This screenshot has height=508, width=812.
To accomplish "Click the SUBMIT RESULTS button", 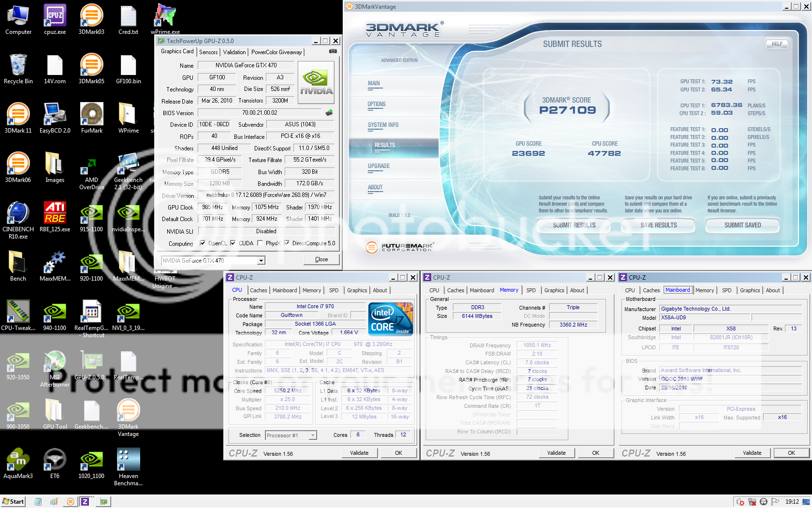I will pos(574,225).
